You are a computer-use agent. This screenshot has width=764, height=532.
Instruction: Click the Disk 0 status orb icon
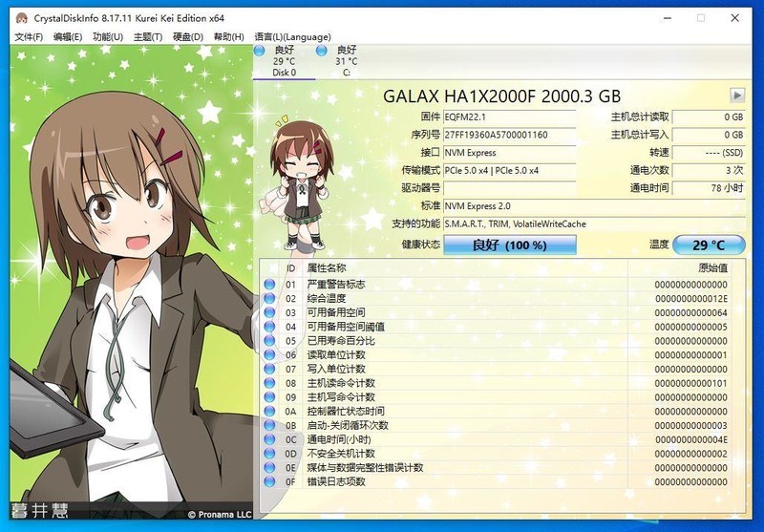pyautogui.click(x=260, y=50)
